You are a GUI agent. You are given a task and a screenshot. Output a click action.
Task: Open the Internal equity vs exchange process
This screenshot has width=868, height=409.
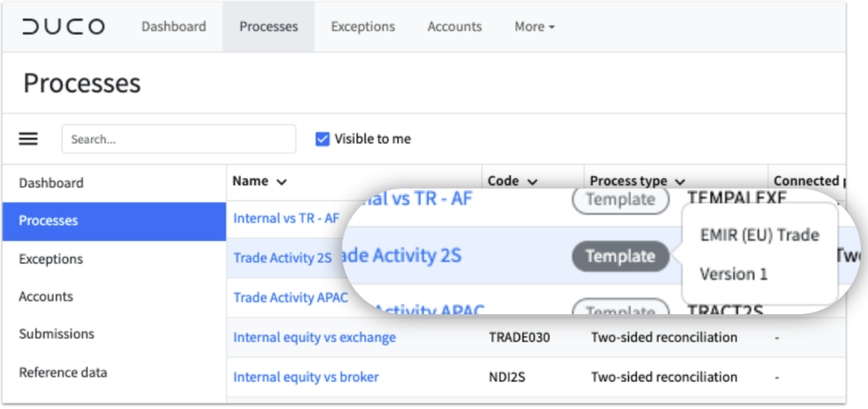tap(314, 337)
